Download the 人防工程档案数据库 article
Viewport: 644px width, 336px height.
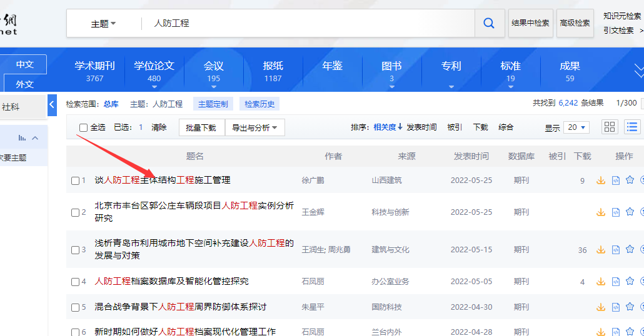pyautogui.click(x=601, y=282)
